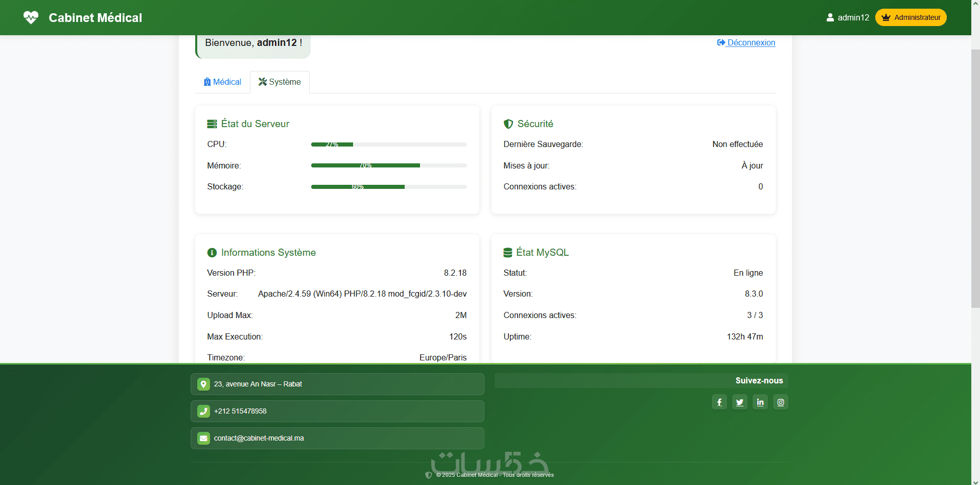Screen dimensions: 980x485
Task: Click the phone icon in footer
Action: [203, 411]
